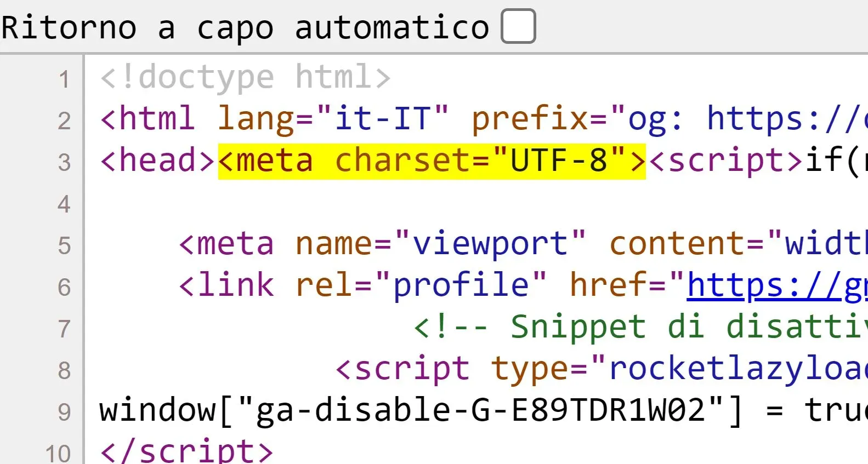Open the https:// profile href link
The image size is (868, 464).
click(776, 285)
